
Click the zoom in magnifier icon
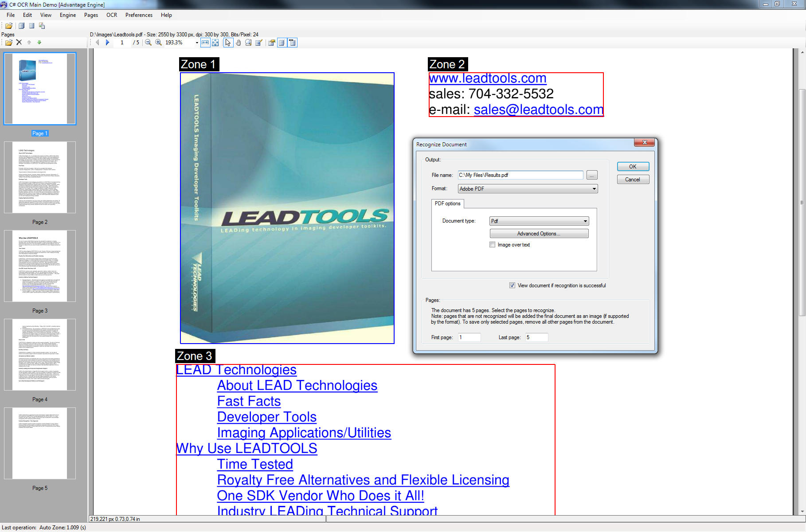[158, 43]
